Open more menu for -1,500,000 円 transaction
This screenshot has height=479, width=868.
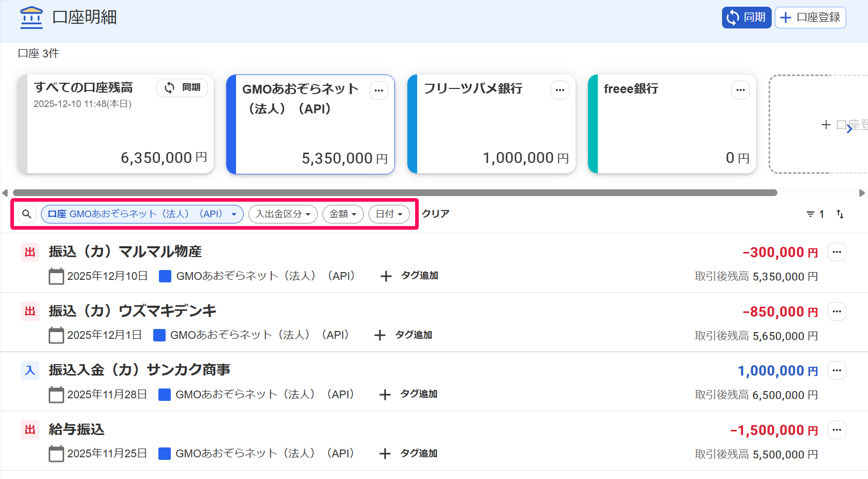point(837,430)
